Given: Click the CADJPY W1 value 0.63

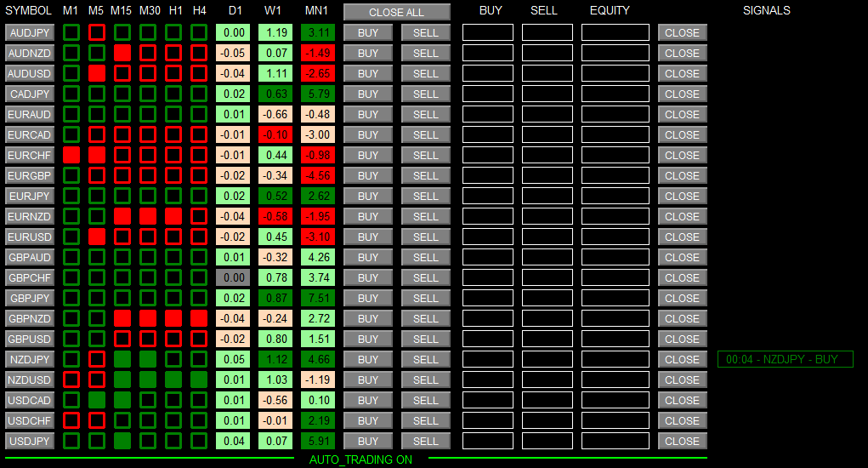Looking at the screenshot, I should click(x=275, y=94).
